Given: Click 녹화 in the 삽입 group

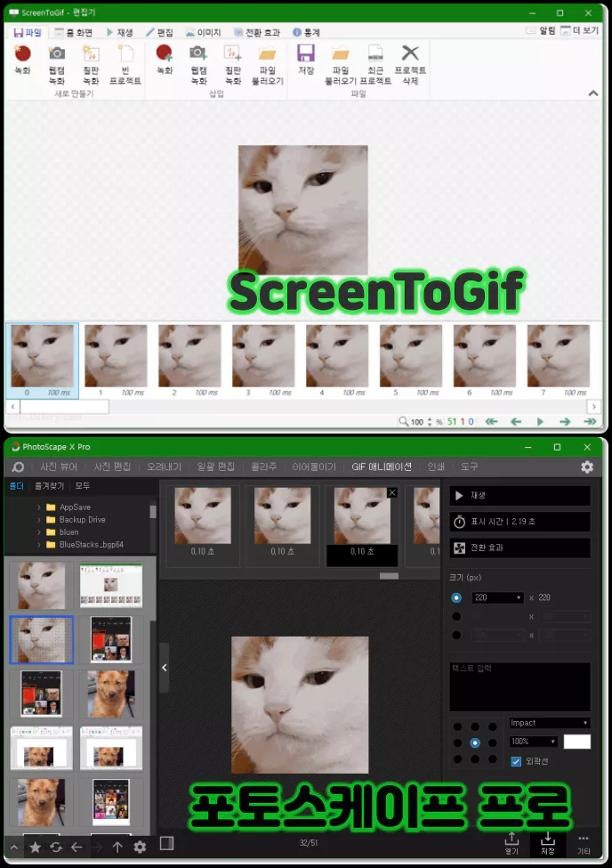Looking at the screenshot, I should (x=165, y=60).
